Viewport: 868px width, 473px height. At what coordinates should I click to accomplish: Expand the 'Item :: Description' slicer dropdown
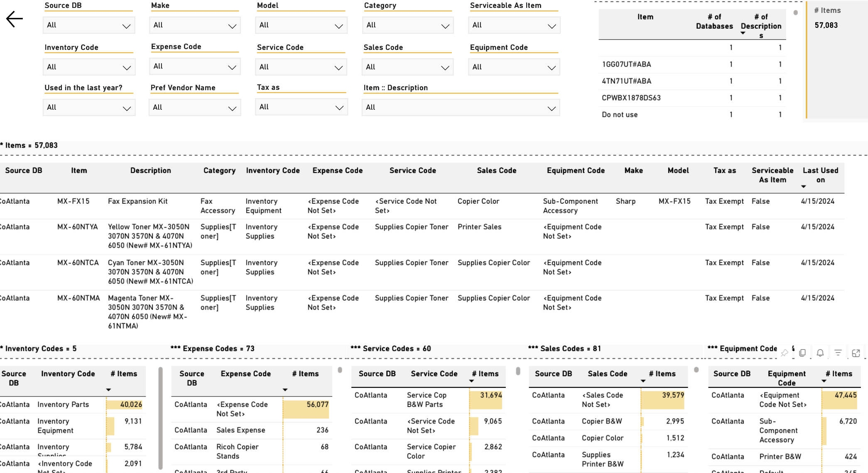click(x=461, y=108)
